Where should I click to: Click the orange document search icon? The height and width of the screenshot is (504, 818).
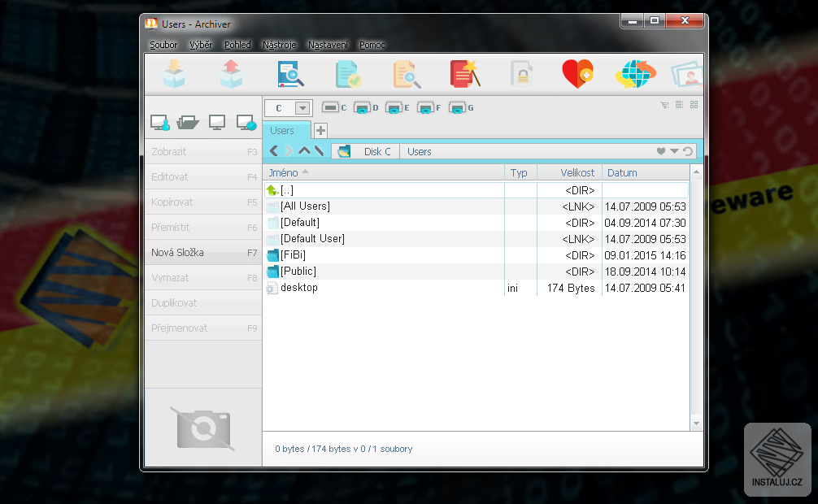tap(407, 73)
